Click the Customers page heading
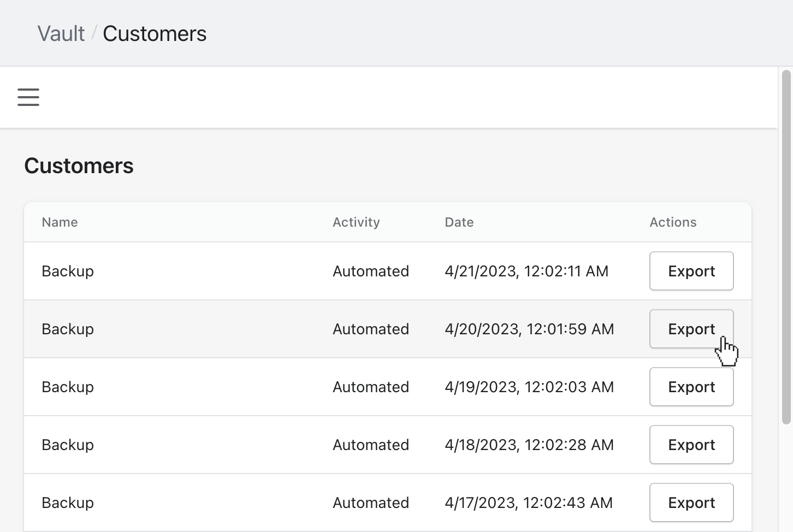Image resolution: width=793 pixels, height=532 pixels. click(x=79, y=166)
